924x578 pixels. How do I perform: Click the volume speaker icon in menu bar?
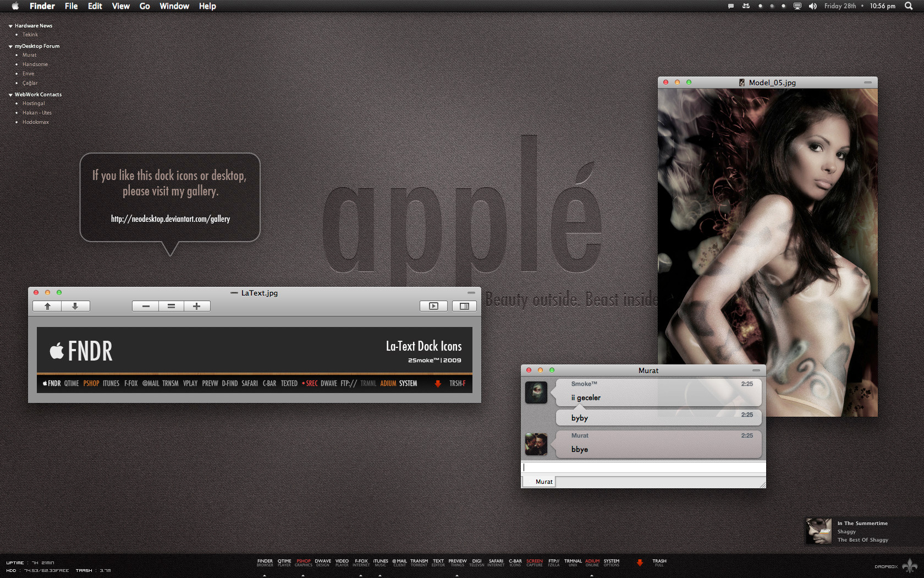812,6
